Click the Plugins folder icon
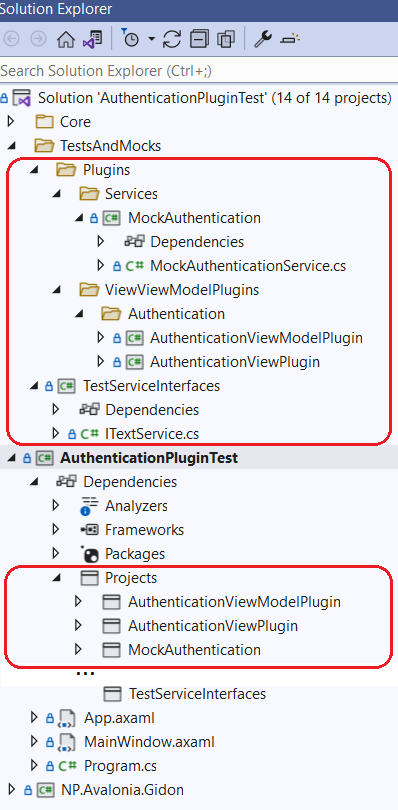The image size is (398, 810). click(x=66, y=169)
